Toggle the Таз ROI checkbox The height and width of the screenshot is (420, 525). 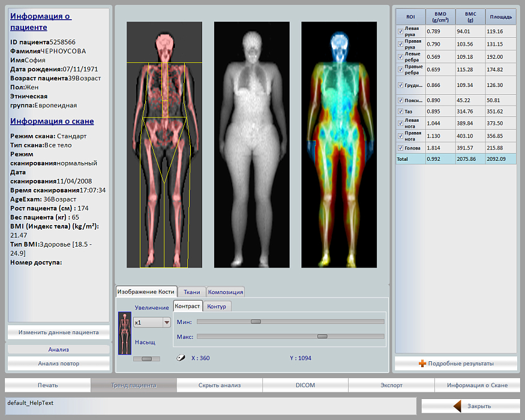click(400, 111)
